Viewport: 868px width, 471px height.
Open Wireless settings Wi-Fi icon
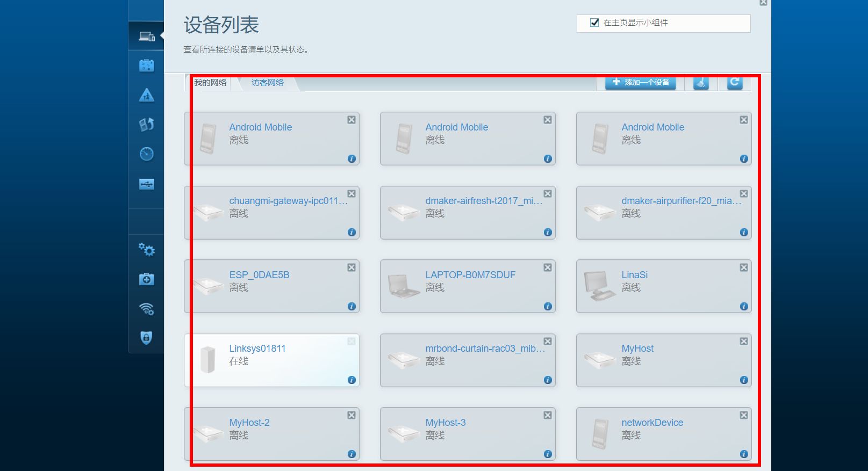tap(146, 309)
